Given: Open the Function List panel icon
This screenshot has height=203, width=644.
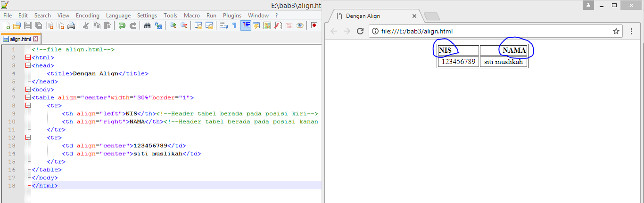Looking at the screenshot, I should [278, 25].
